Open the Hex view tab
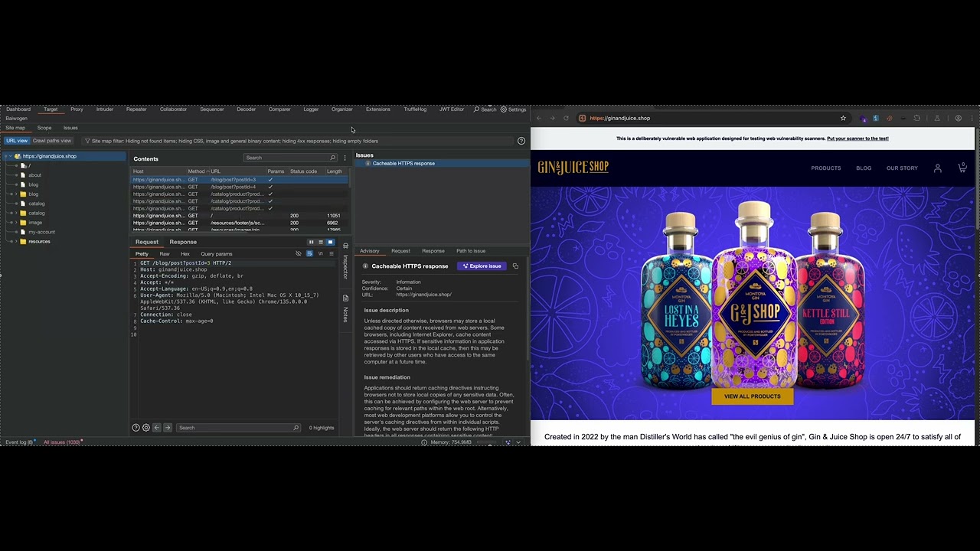This screenshot has height=551, width=980. (185, 253)
